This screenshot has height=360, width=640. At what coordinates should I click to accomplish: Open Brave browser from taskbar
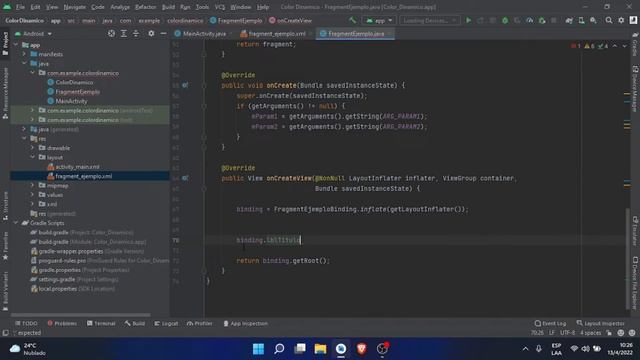click(362, 349)
